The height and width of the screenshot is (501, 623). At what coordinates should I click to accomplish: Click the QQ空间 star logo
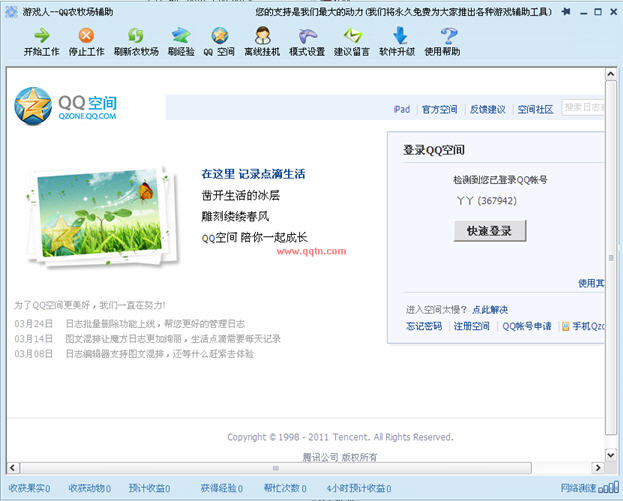pyautogui.click(x=33, y=105)
